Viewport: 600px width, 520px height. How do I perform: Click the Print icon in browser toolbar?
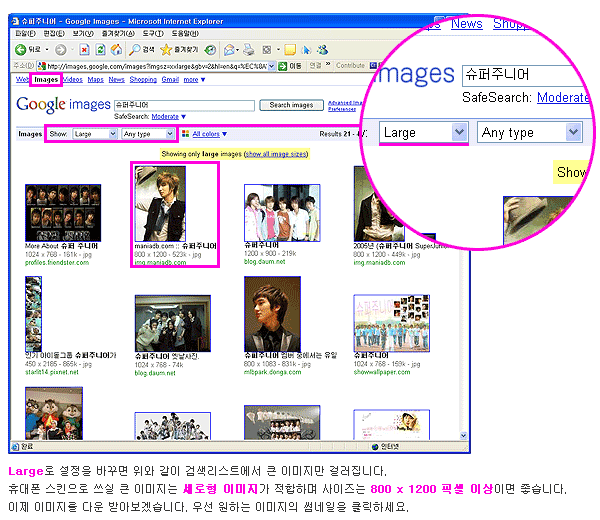[247, 49]
